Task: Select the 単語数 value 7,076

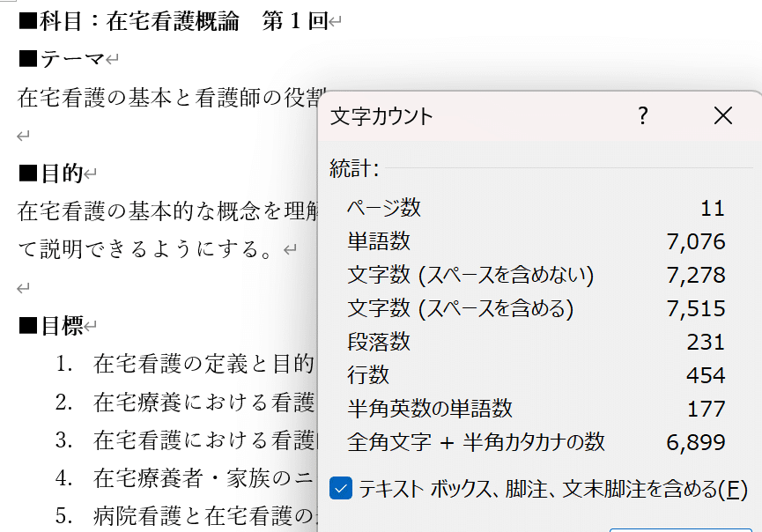Action: click(695, 242)
